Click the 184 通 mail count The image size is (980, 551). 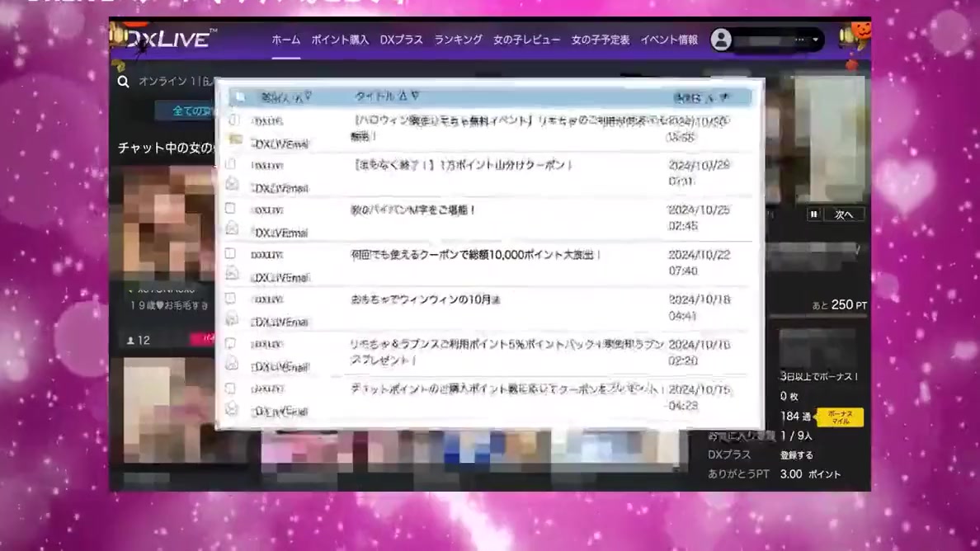tap(795, 416)
